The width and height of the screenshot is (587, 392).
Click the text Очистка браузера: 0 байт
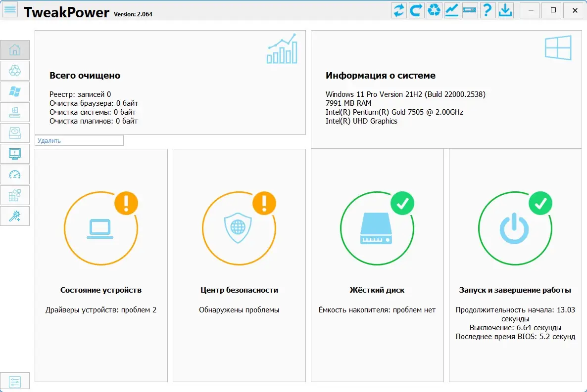(x=94, y=103)
